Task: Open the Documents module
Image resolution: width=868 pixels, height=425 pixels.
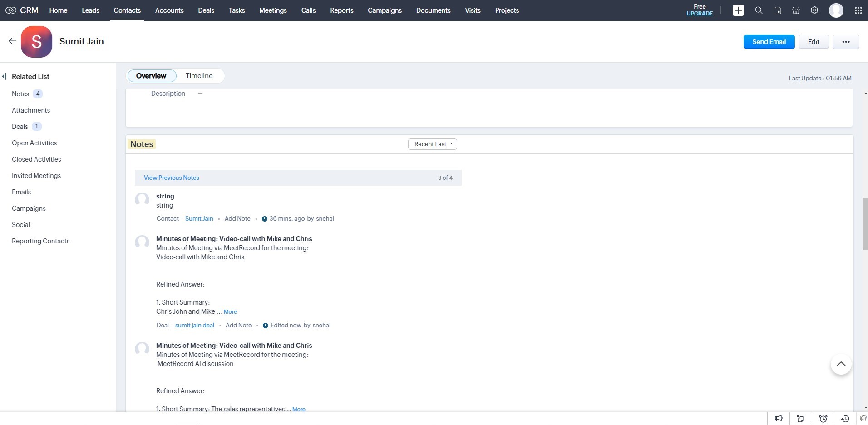Action: pos(433,10)
